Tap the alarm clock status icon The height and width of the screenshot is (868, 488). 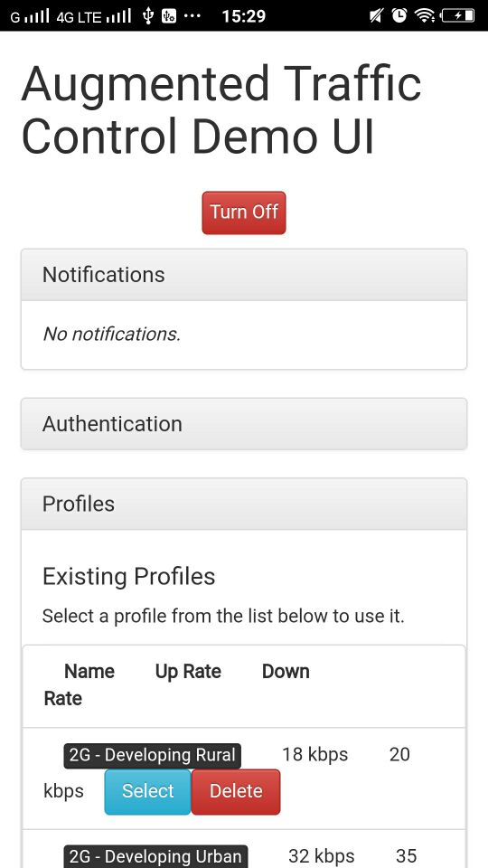point(399,15)
